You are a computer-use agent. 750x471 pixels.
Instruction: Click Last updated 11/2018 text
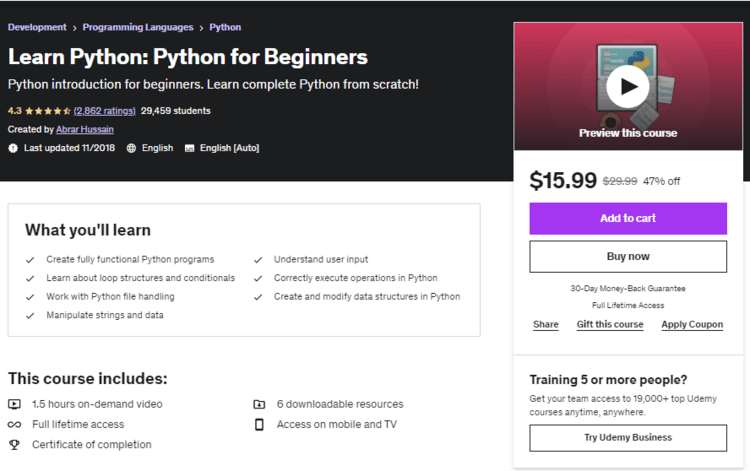69,148
